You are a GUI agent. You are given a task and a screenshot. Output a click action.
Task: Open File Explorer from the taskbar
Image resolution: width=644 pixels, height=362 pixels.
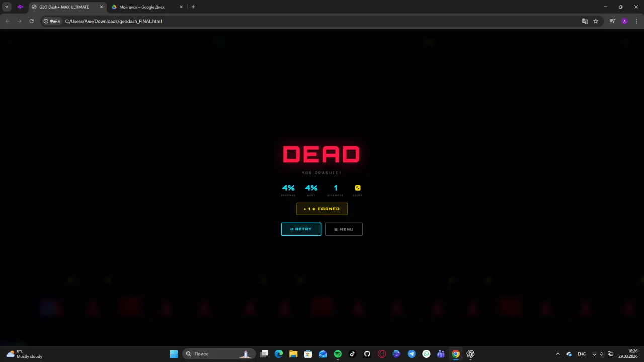click(293, 354)
